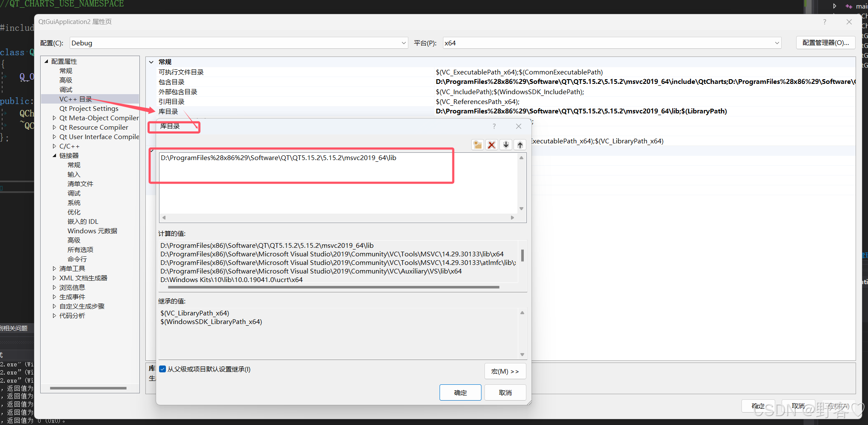Move the library path up with arrow icon
The width and height of the screenshot is (868, 425).
520,145
